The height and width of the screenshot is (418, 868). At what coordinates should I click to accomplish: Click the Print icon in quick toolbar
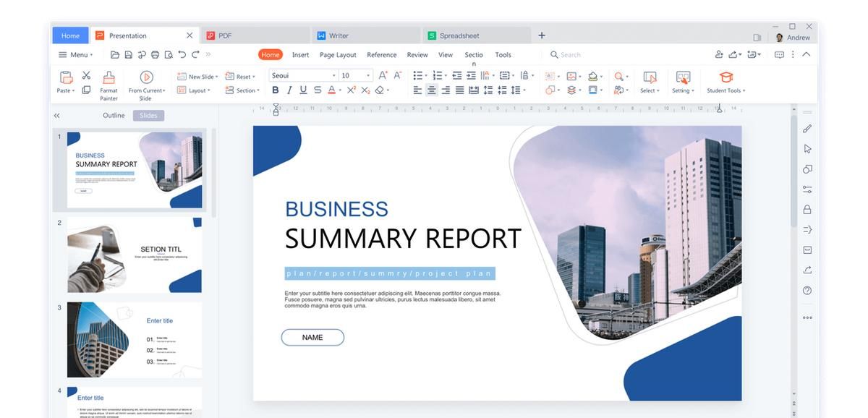pos(155,54)
